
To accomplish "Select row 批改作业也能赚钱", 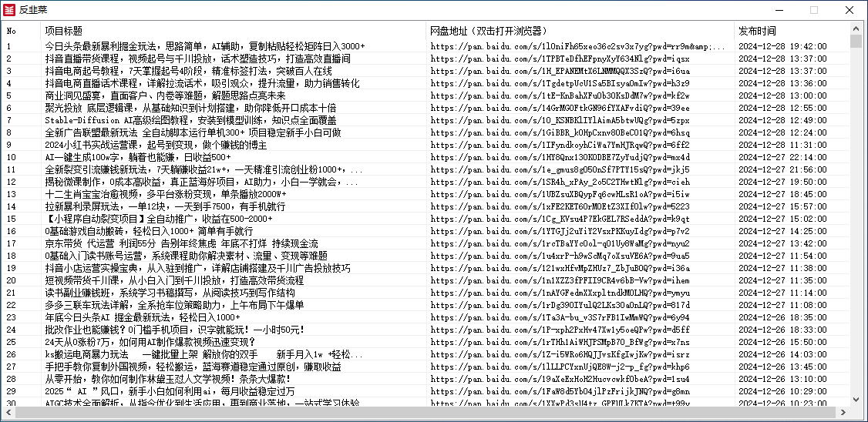I will [426, 330].
